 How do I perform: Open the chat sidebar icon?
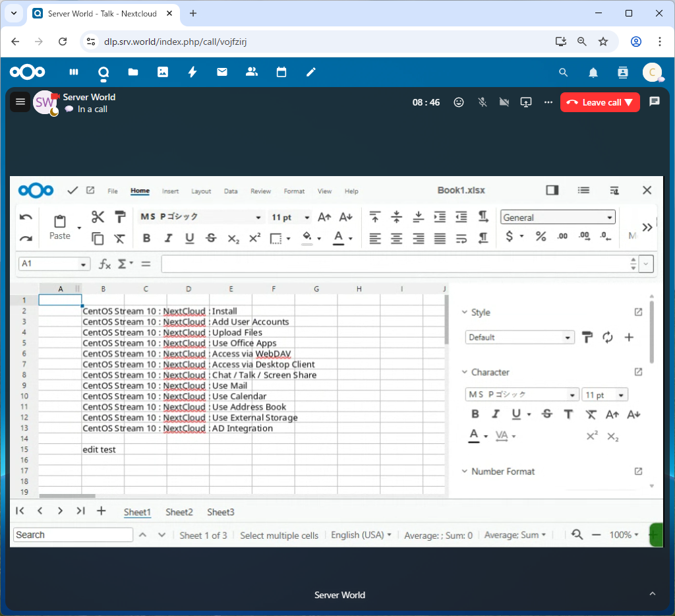point(655,102)
